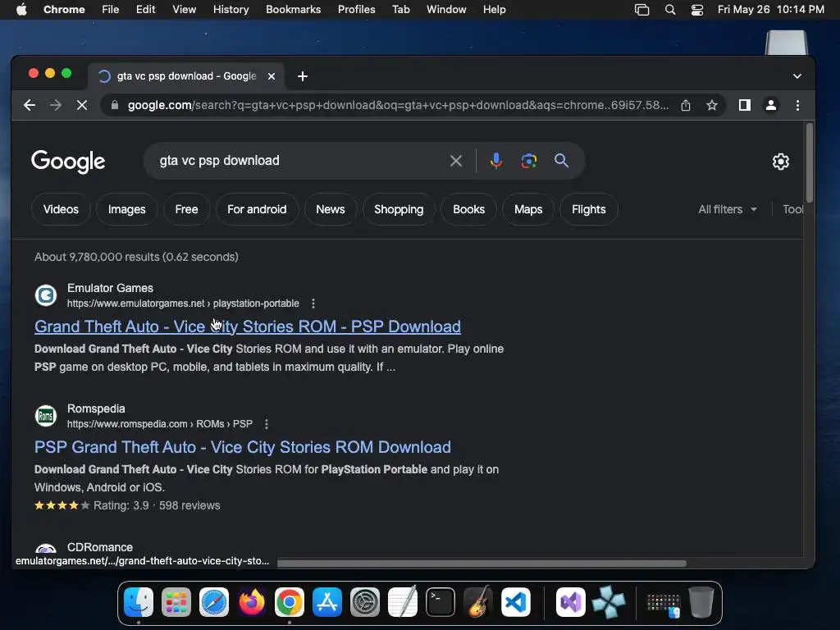The image size is (840, 630).
Task: Open more options for Emulator Games result
Action: tap(313, 304)
